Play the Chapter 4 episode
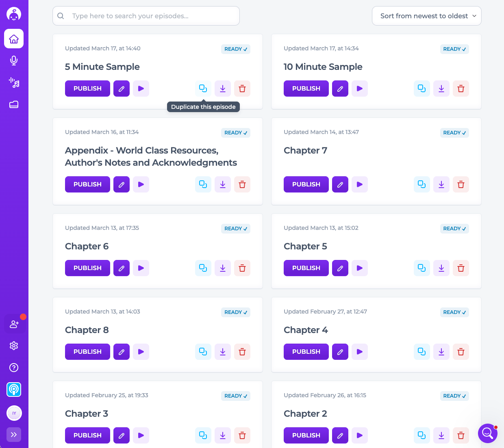 point(359,352)
